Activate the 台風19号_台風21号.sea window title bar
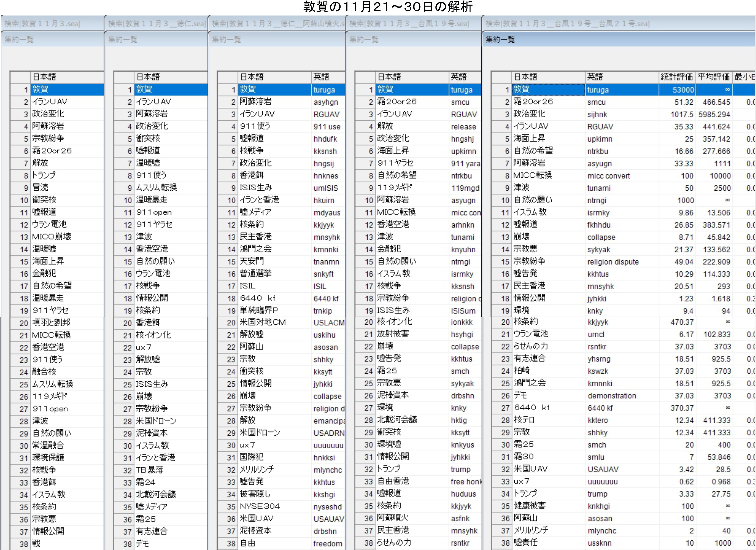 click(x=567, y=24)
